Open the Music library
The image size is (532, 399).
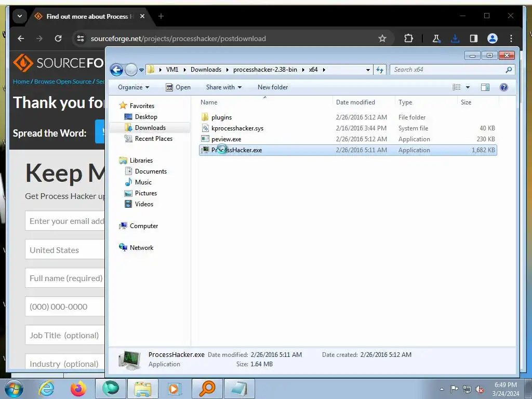[x=143, y=182]
